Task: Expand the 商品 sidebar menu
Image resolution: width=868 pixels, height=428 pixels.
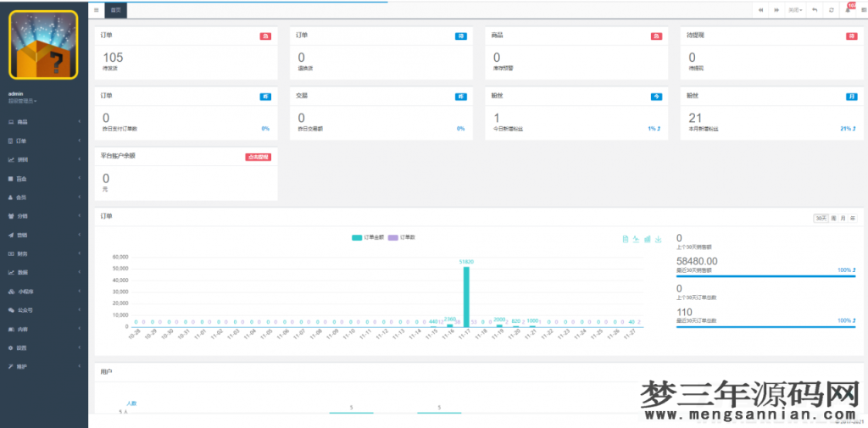Action: pyautogui.click(x=44, y=122)
